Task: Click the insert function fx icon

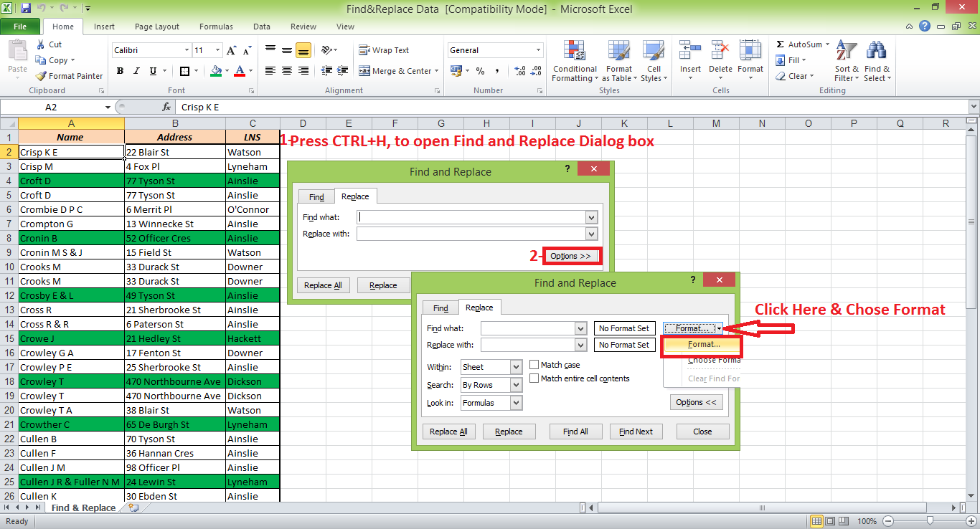Action: coord(166,107)
